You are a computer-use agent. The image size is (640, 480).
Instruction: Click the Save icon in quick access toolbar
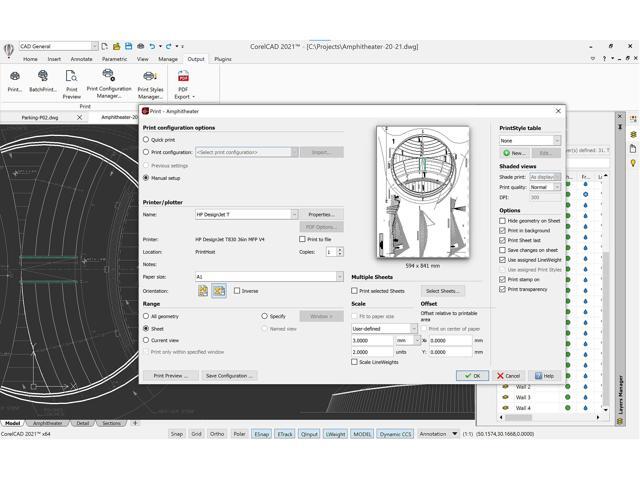point(129,46)
